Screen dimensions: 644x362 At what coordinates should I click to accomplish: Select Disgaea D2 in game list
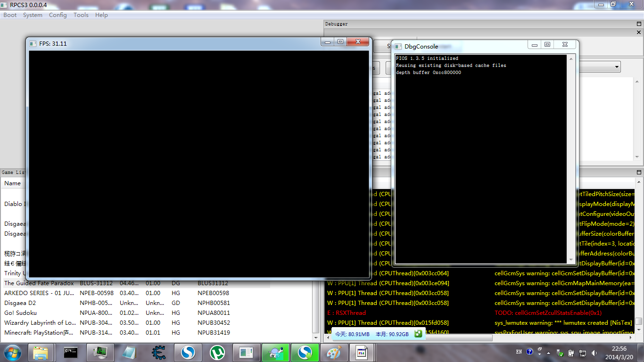pos(20,303)
